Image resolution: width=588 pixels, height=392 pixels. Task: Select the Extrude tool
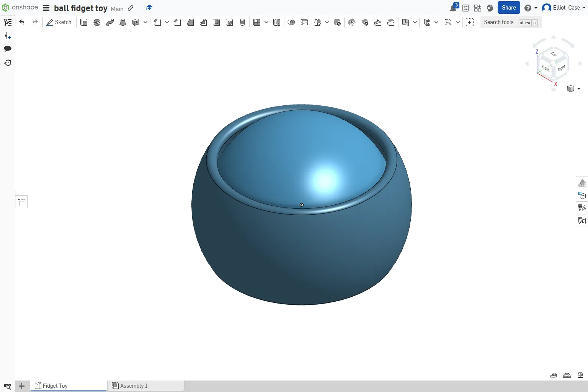point(84,22)
